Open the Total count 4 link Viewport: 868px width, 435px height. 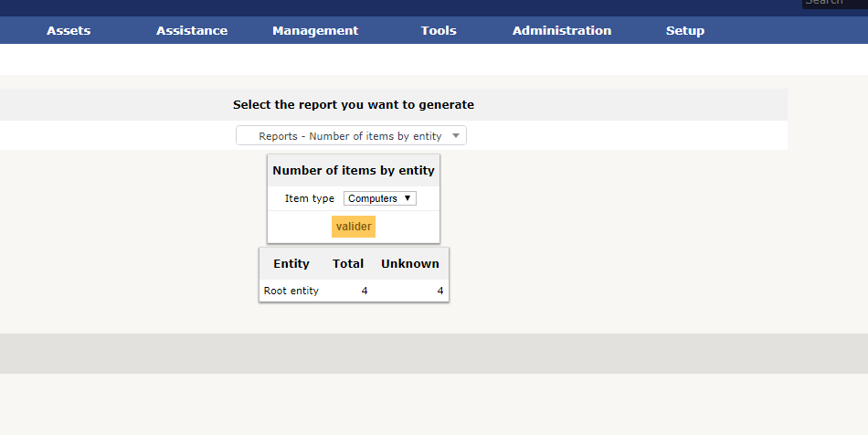pos(365,291)
